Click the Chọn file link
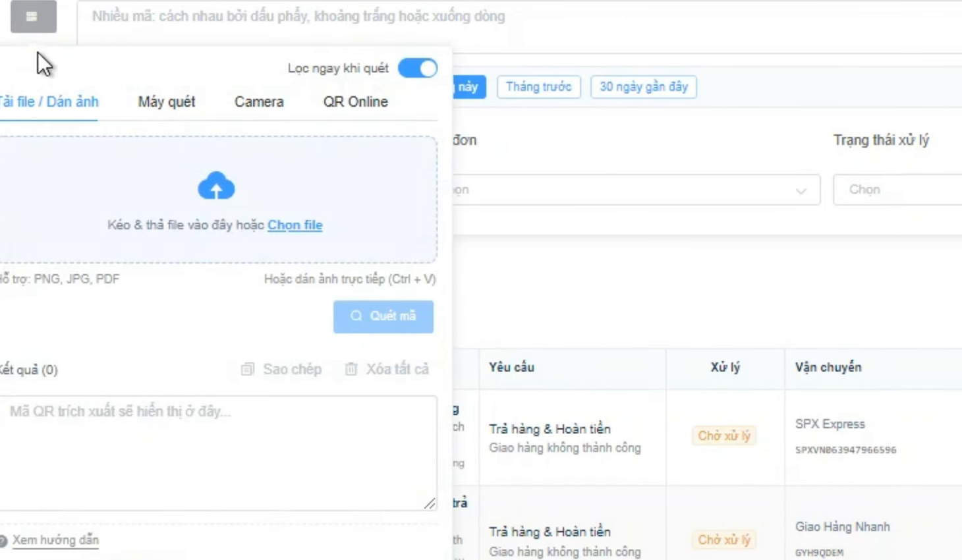This screenshot has width=962, height=560. click(295, 225)
